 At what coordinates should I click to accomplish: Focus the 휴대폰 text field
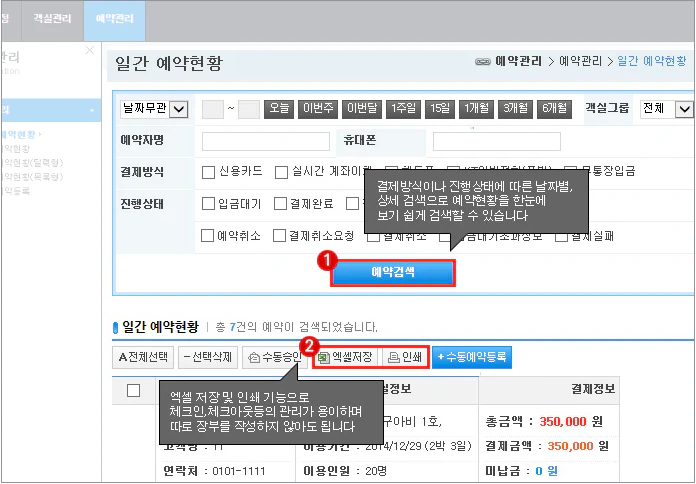click(497, 141)
